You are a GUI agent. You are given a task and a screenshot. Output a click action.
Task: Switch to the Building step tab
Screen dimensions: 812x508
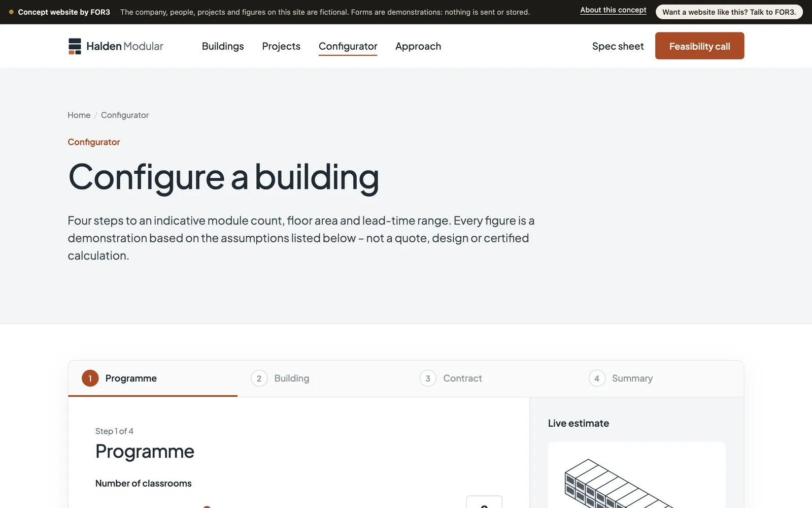tap(322, 378)
